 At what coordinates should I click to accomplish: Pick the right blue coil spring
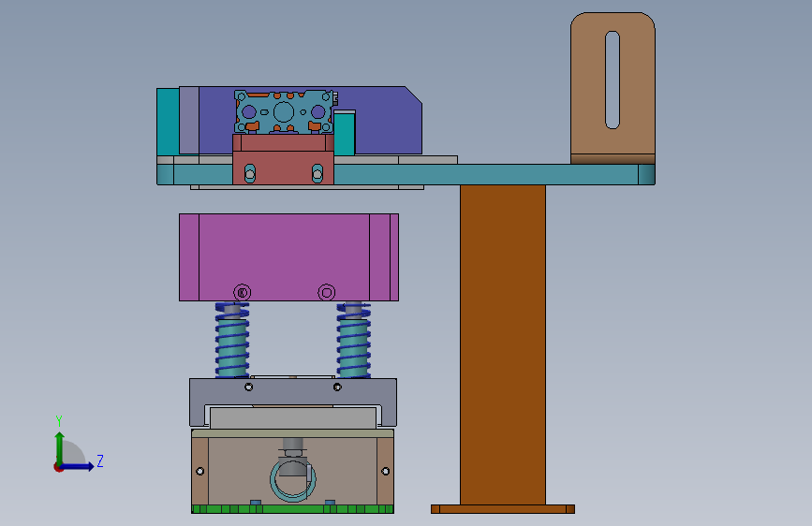(x=354, y=340)
